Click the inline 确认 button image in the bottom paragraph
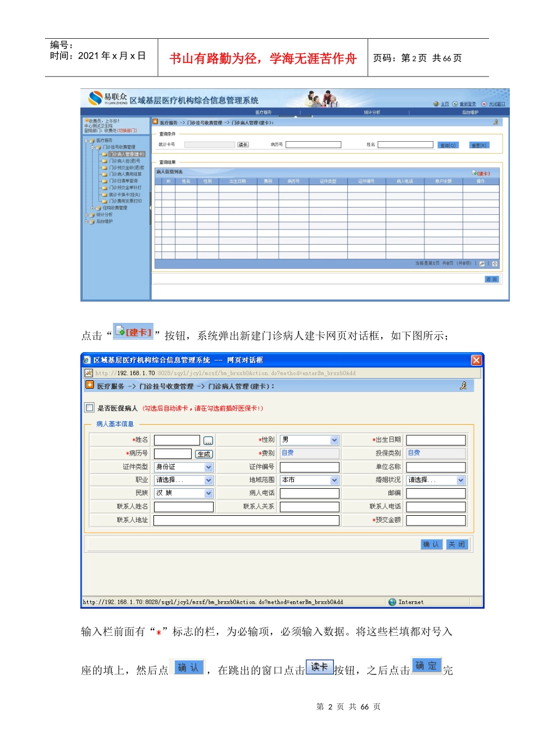 click(188, 667)
